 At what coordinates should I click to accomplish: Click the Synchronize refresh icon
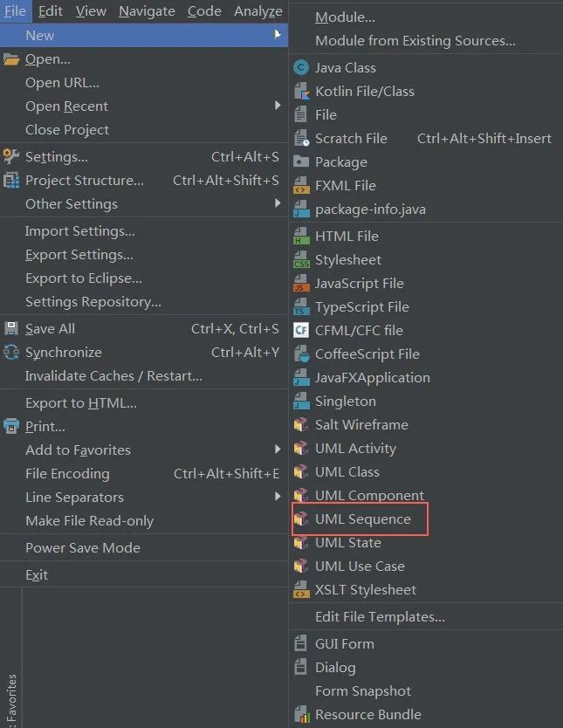(x=11, y=353)
